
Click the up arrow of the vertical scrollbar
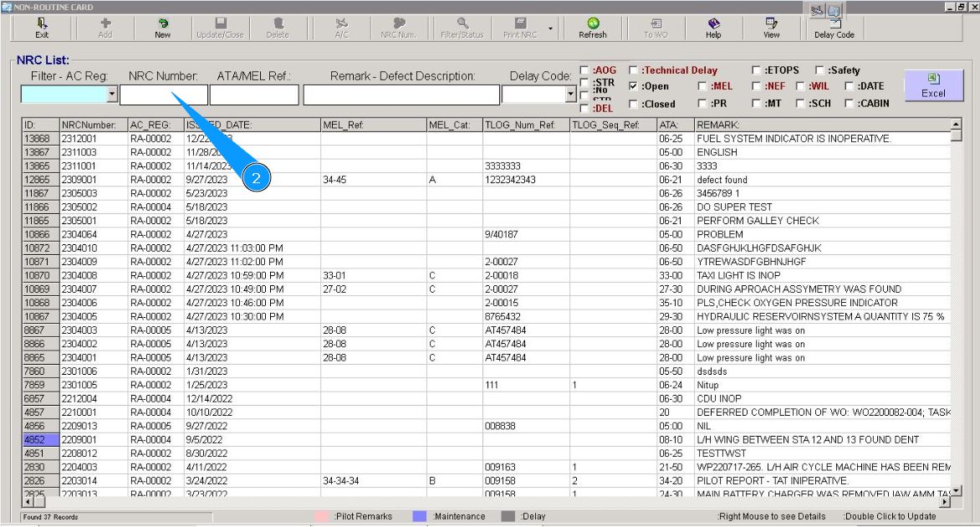click(956, 124)
